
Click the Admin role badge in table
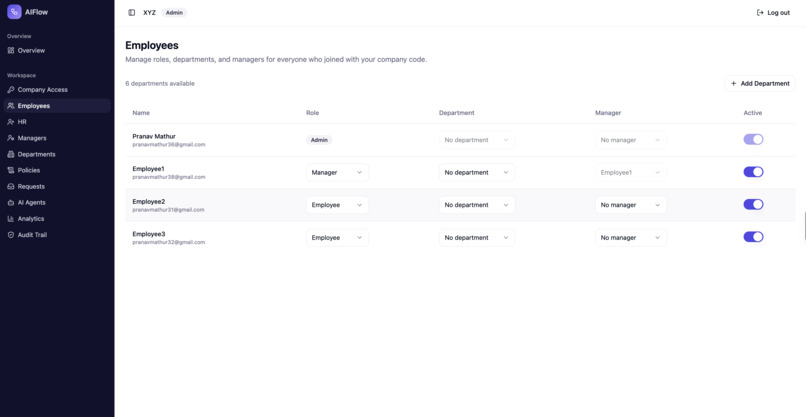319,140
